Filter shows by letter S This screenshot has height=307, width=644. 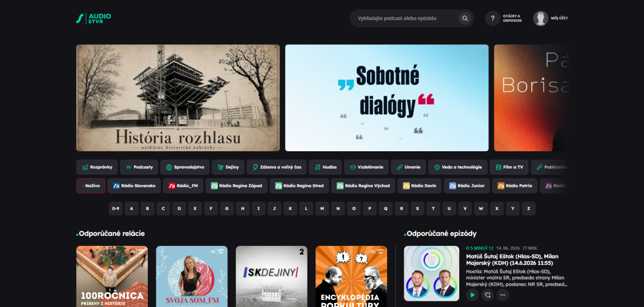point(417,208)
